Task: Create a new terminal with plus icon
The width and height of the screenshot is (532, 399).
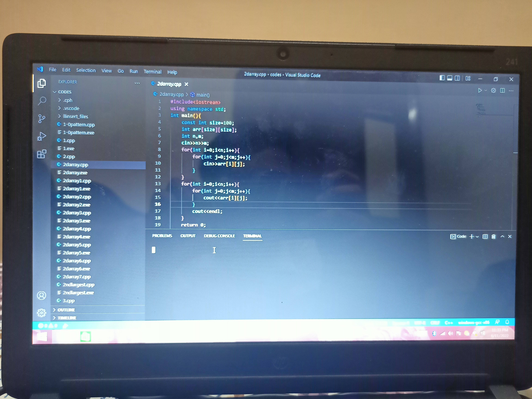Action: [x=471, y=236]
